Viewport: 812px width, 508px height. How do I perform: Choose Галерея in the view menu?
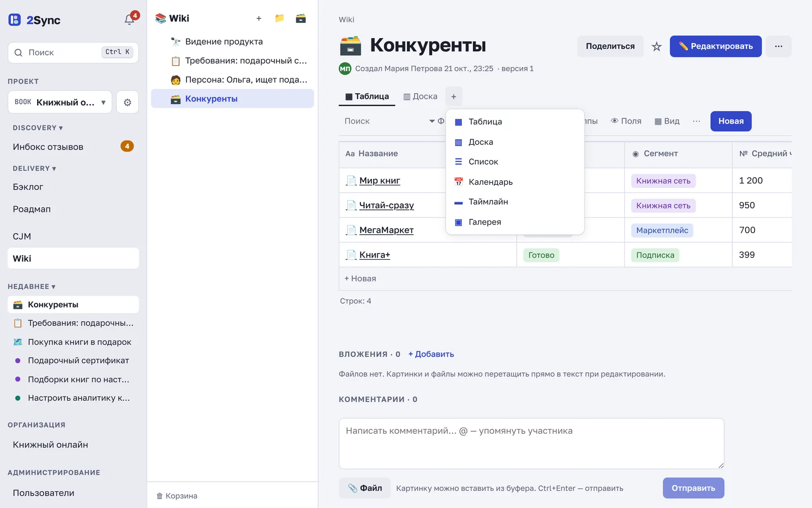[515, 222]
